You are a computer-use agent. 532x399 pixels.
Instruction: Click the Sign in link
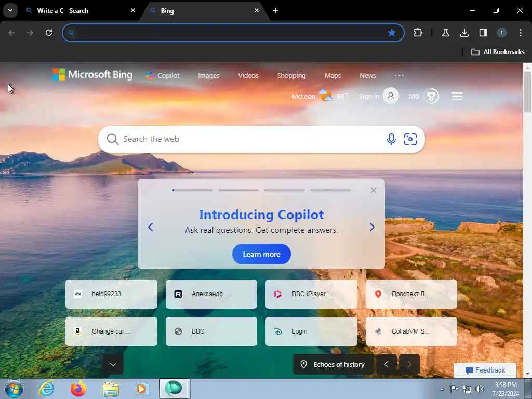point(369,96)
